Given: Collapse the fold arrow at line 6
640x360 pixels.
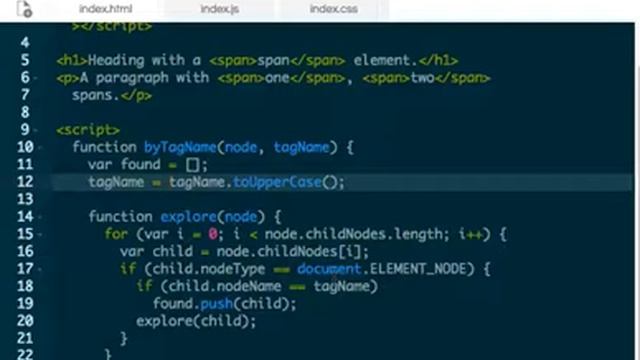Looking at the screenshot, I should [36, 78].
